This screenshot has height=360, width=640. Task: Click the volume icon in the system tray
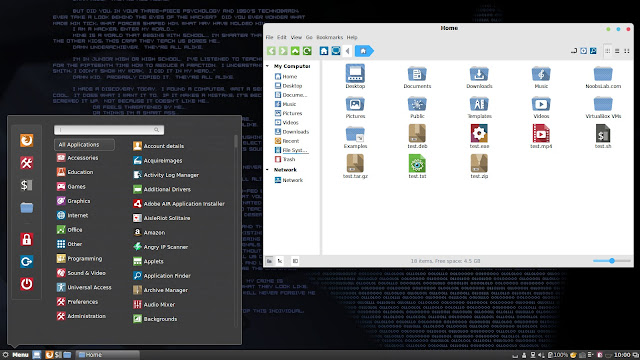(x=541, y=355)
